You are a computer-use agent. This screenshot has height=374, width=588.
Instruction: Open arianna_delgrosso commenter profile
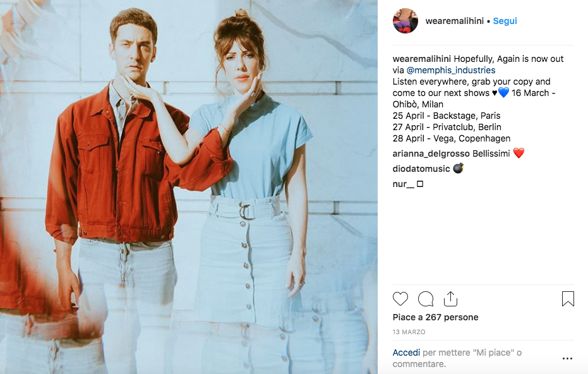tap(431, 154)
